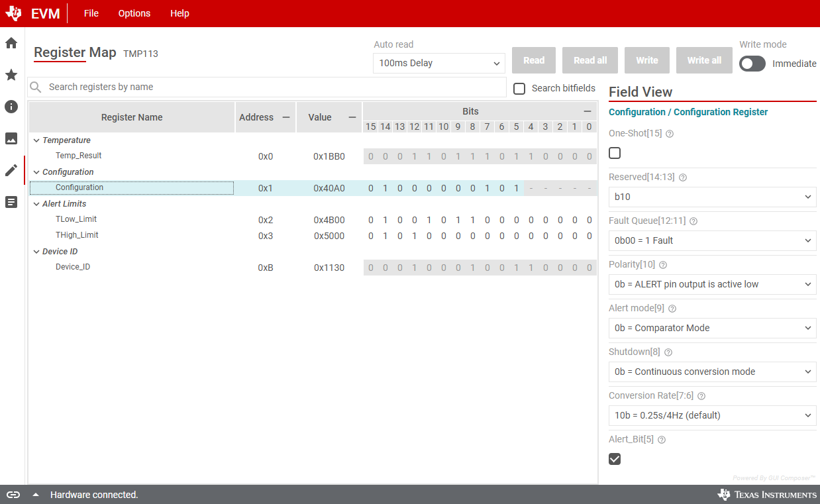Toggle the Immediate write mode switch
Viewport: 820px width, 504px height.
(752, 64)
